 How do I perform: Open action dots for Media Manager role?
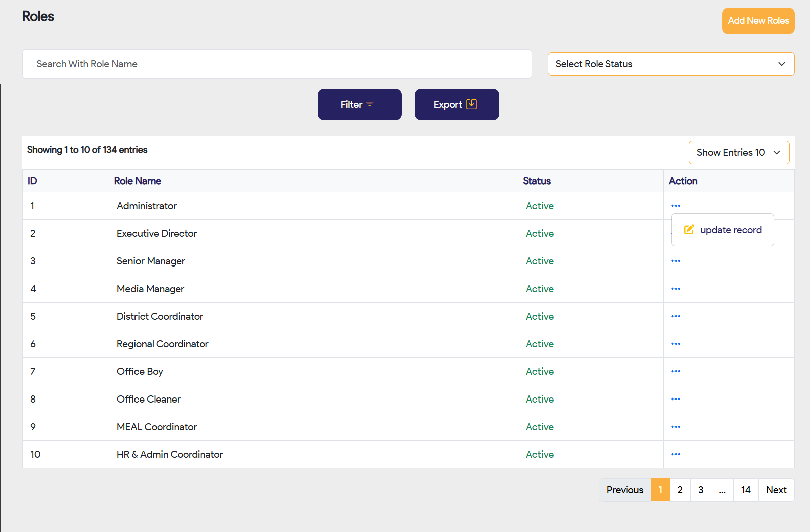(x=676, y=289)
